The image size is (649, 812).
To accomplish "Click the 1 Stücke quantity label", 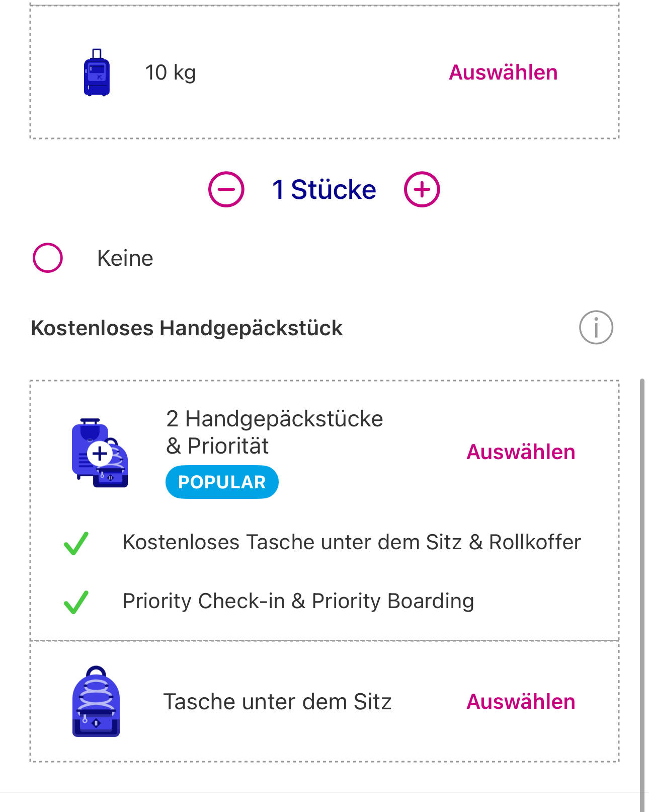I will [324, 190].
